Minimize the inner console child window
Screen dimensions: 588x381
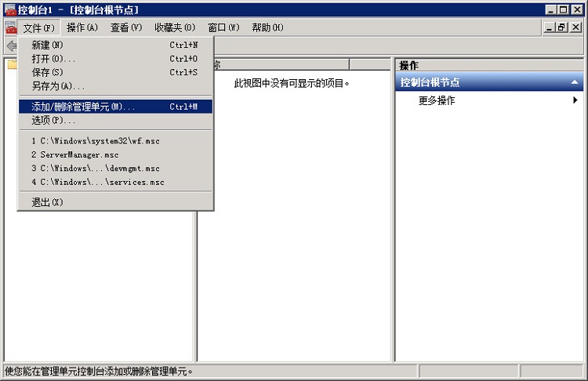[549, 27]
